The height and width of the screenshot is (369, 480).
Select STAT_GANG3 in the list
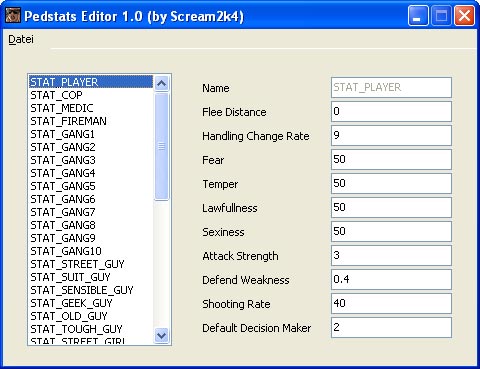(x=91, y=160)
